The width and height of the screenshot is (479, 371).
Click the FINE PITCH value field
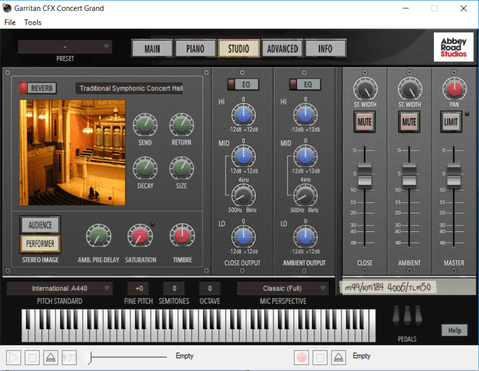coord(139,288)
